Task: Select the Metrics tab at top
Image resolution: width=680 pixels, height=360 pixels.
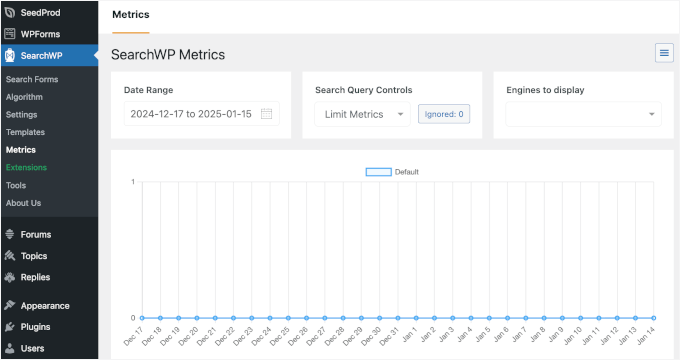Action: 131,15
